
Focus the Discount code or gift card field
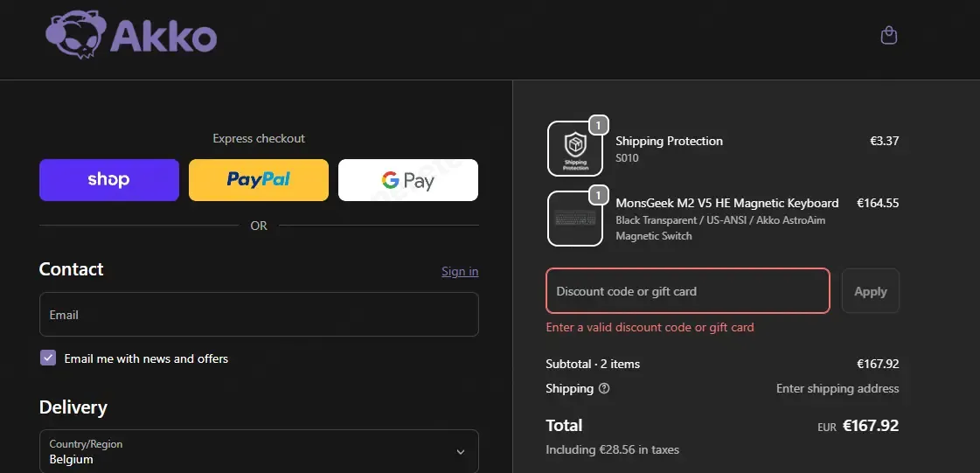(687, 290)
